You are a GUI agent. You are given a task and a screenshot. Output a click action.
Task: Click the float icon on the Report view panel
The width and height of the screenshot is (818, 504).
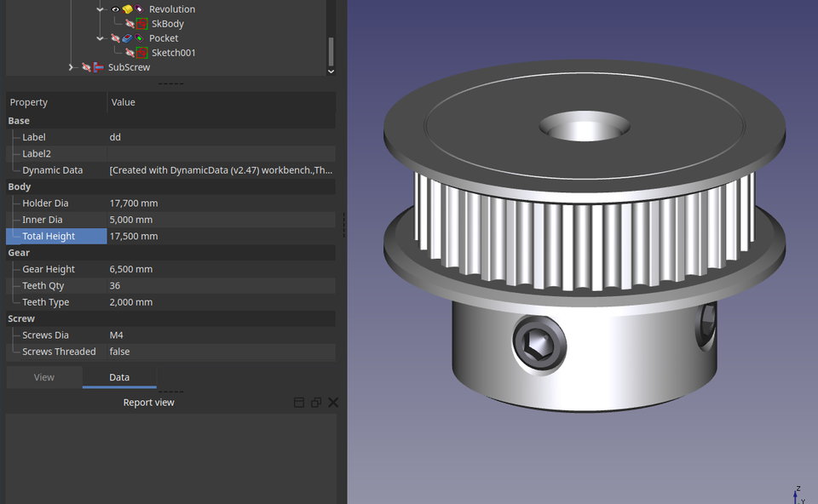click(315, 402)
